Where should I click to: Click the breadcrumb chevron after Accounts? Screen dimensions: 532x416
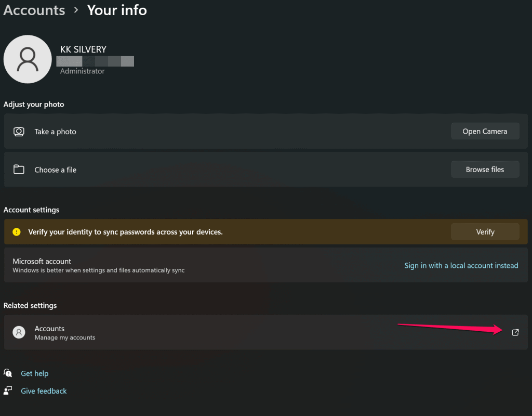pos(76,10)
